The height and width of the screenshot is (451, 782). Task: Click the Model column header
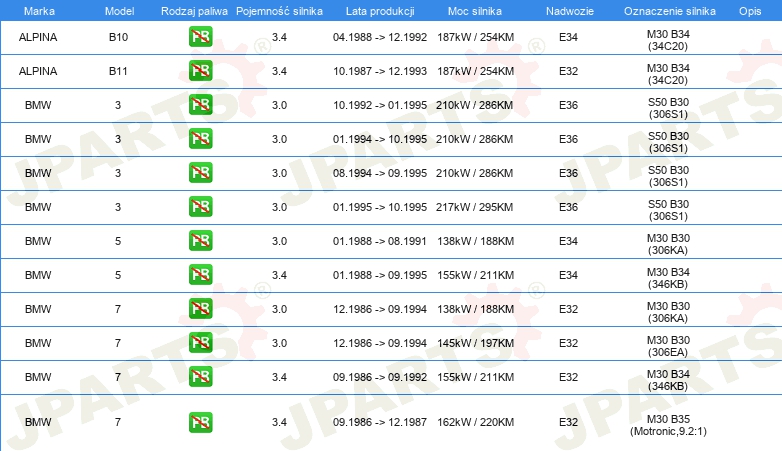point(119,11)
